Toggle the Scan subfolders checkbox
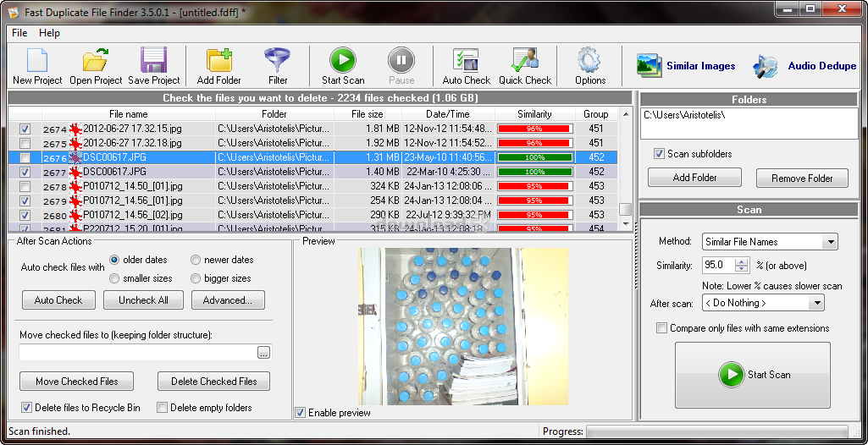 [x=660, y=154]
